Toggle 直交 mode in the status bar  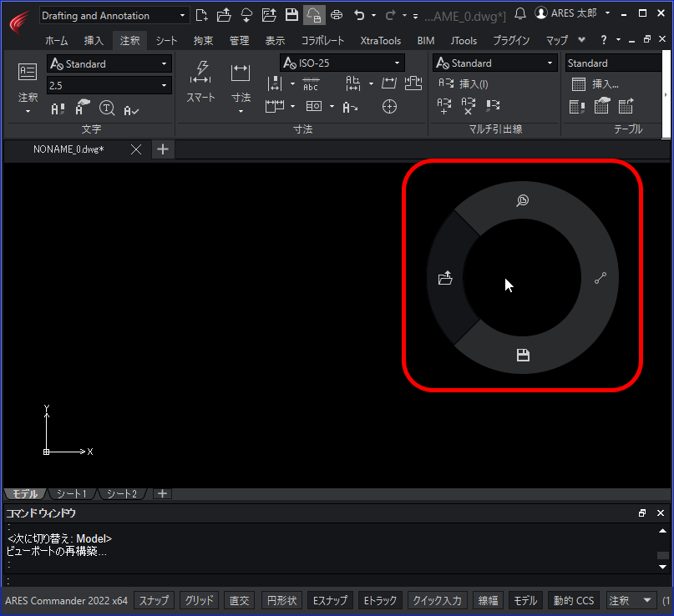point(240,600)
